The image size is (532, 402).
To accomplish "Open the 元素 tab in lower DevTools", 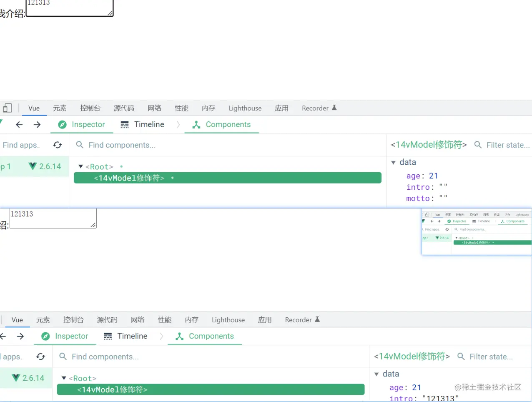I will [x=43, y=320].
